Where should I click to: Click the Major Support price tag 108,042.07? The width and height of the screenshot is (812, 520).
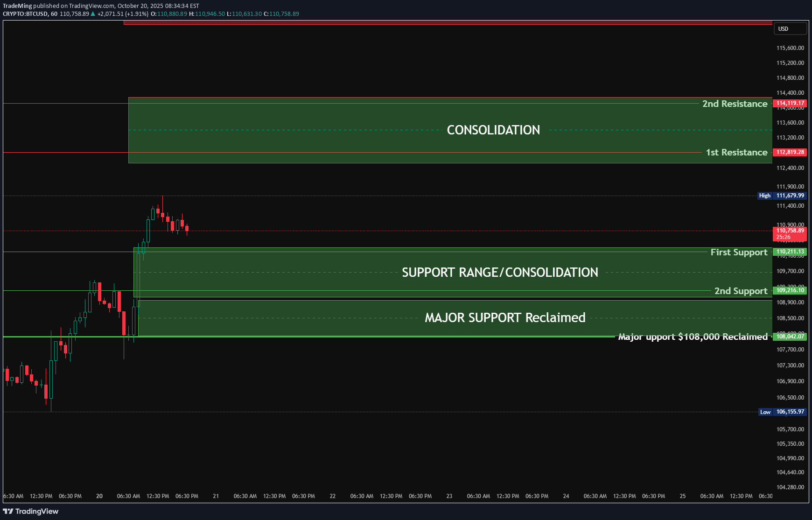coord(790,336)
